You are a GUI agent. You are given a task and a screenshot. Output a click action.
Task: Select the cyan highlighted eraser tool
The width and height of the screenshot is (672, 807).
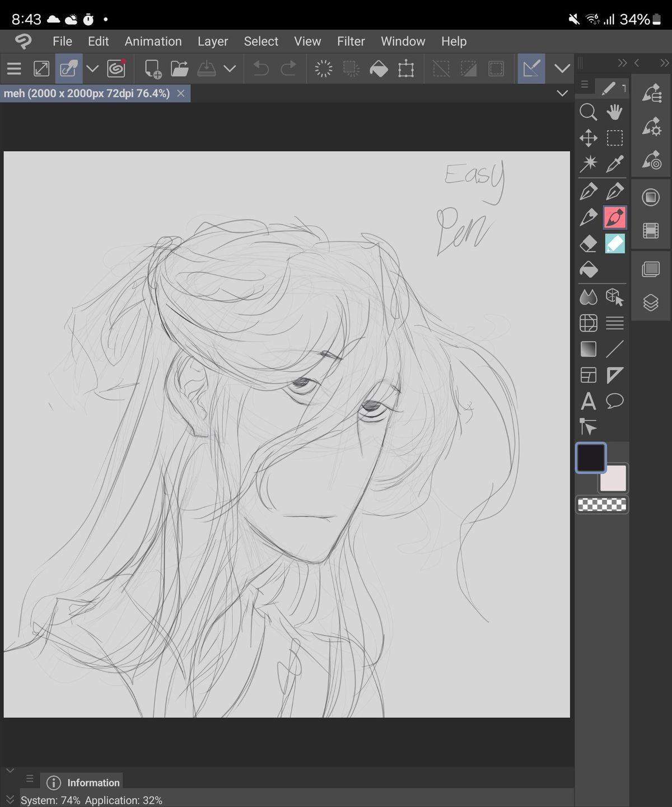click(x=614, y=244)
